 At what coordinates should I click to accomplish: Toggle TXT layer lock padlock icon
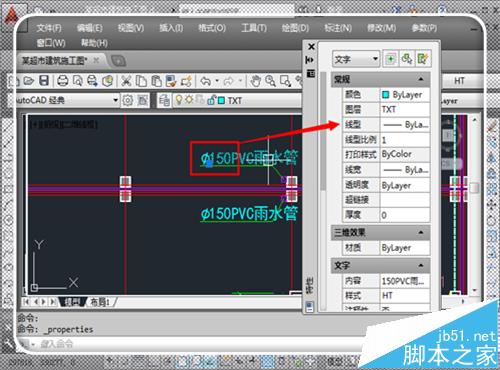click(x=211, y=100)
